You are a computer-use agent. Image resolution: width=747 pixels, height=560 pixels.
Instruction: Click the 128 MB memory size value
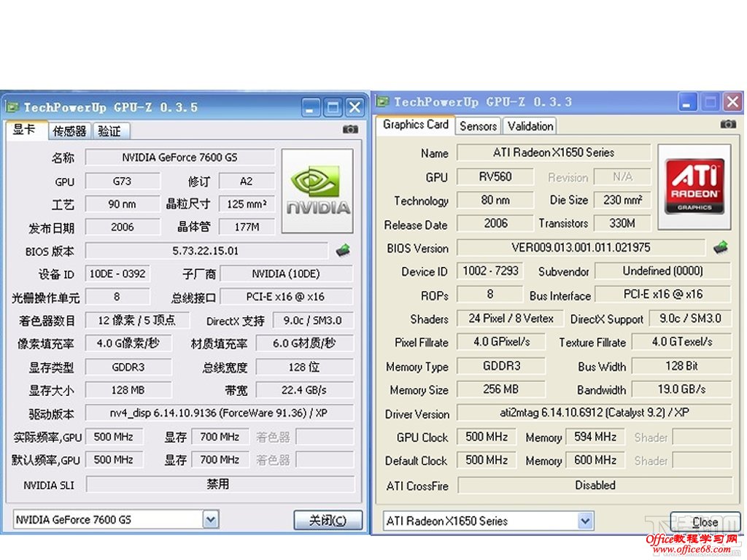(x=128, y=390)
